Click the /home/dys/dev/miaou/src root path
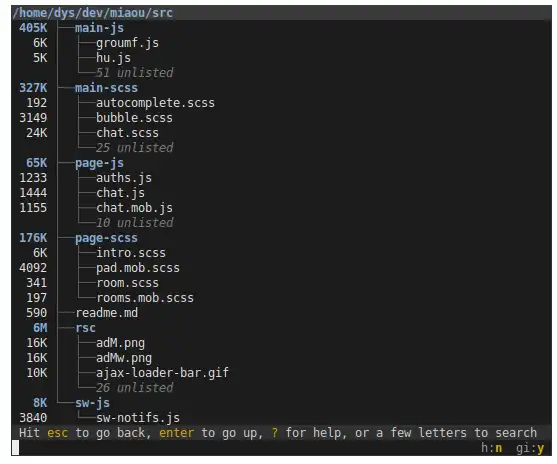 pyautogui.click(x=92, y=13)
